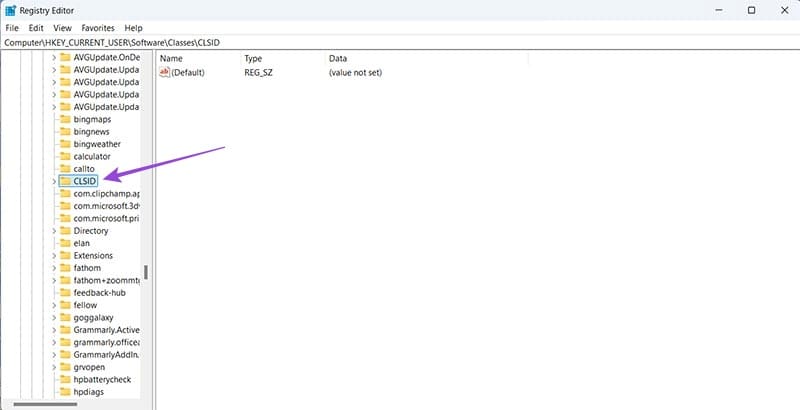Select the com.clipchamp.ap folder icon
Viewport: 800px width, 410px height.
click(x=65, y=193)
